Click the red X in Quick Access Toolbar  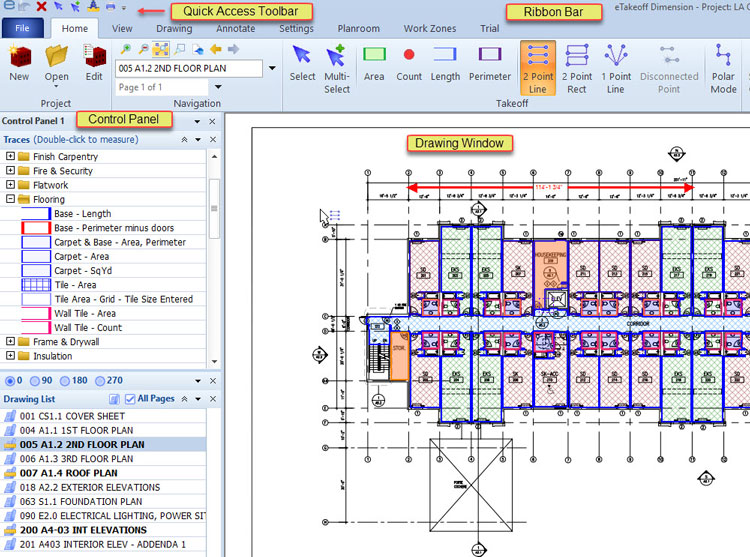tap(42, 7)
